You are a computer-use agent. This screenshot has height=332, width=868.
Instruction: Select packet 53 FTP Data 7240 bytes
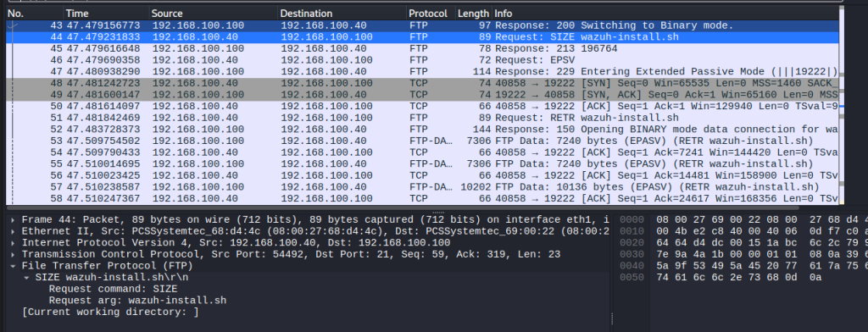coord(422,141)
